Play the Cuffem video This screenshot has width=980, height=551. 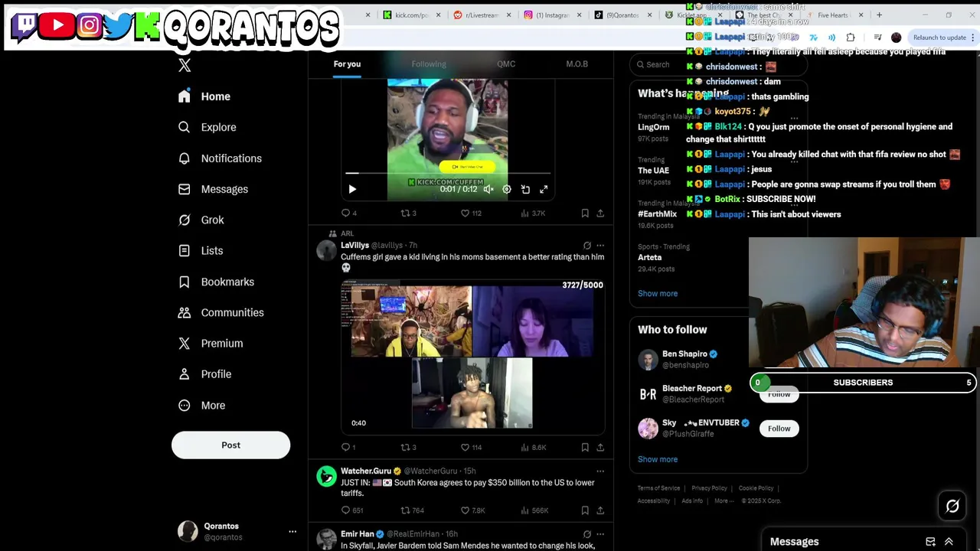[352, 189]
